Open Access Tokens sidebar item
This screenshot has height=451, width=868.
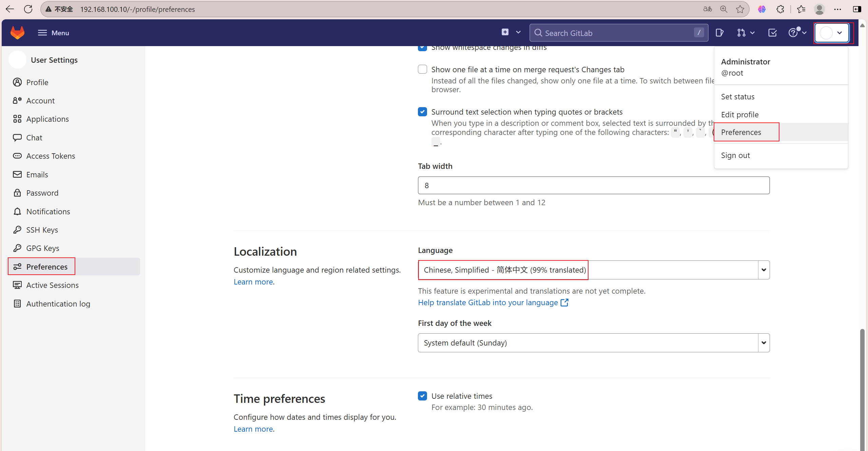click(x=51, y=156)
